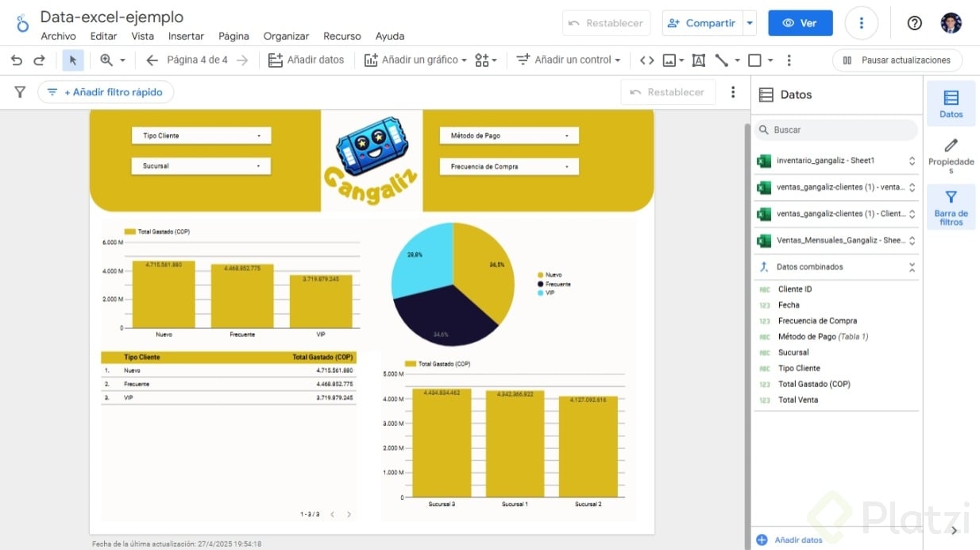The height and width of the screenshot is (550, 980).
Task: Click the Sucursal 1 bar
Action: tap(515, 443)
